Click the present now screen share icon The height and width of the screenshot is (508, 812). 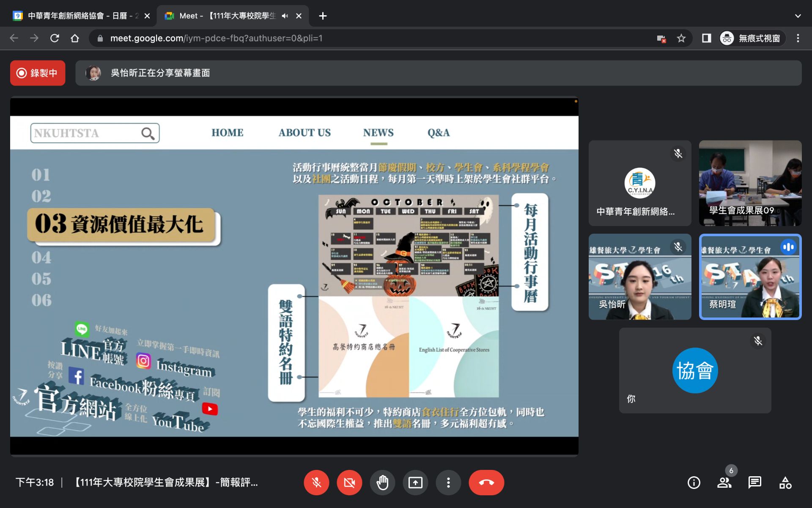click(415, 483)
